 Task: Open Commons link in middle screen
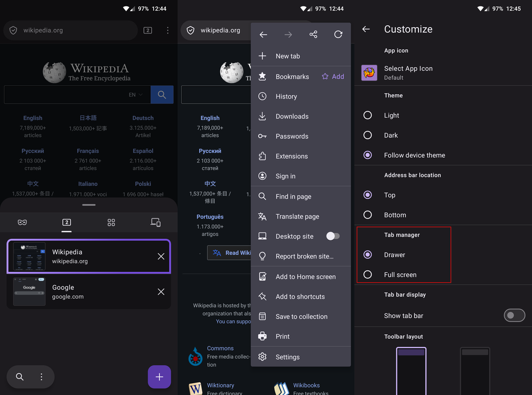(220, 348)
